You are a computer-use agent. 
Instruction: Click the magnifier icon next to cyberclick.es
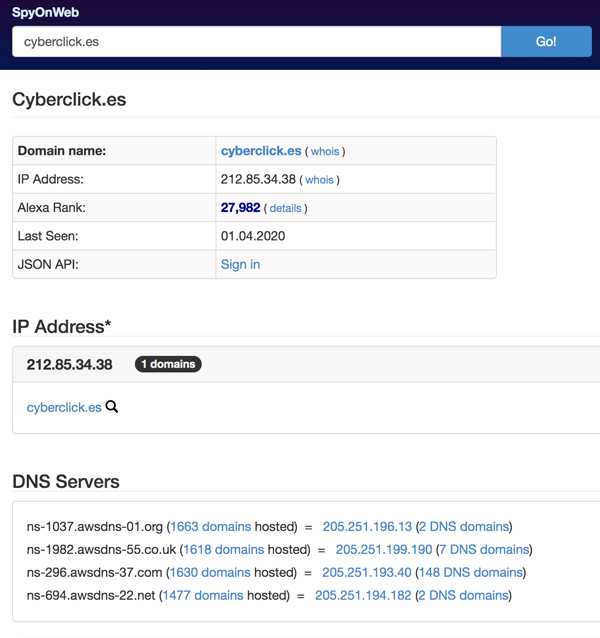112,406
